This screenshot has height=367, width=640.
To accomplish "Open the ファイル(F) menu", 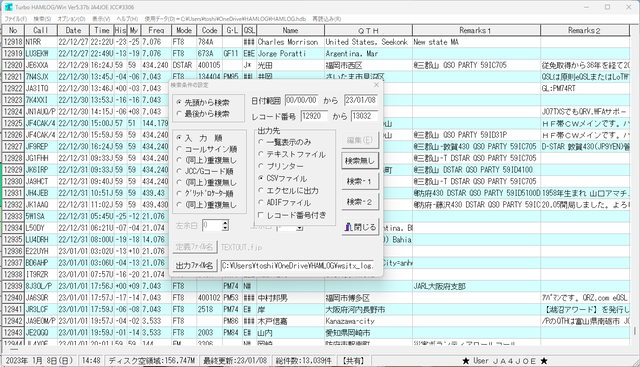I will point(16,19).
